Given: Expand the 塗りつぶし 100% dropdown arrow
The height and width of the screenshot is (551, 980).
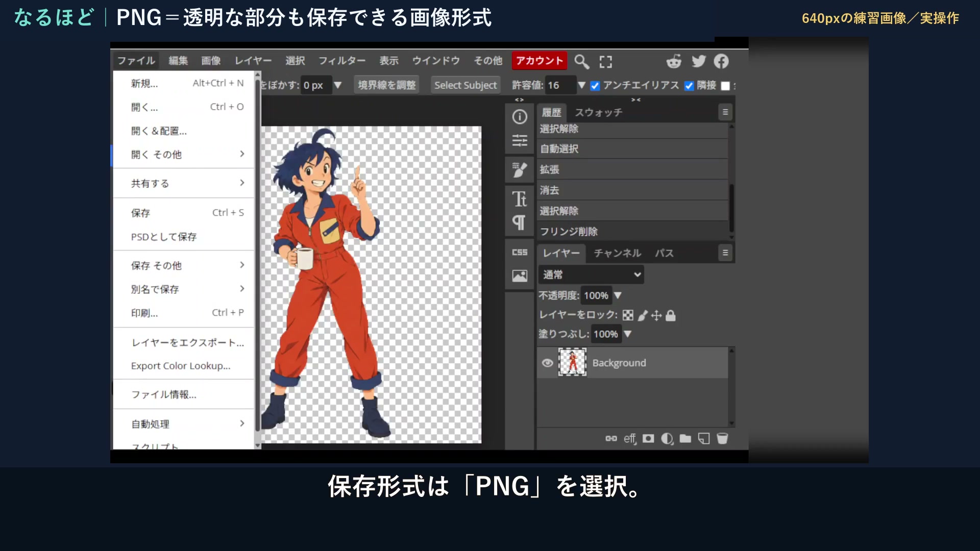Looking at the screenshot, I should (628, 334).
